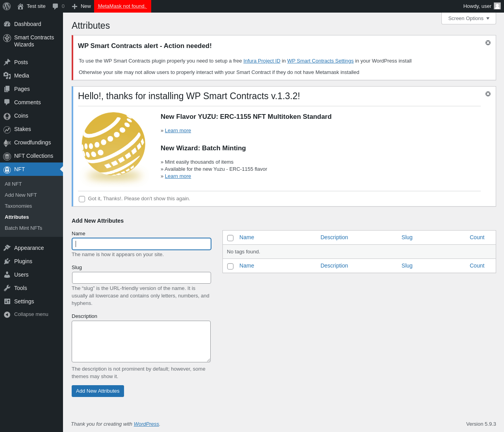Screen dimensions: 504x432
Task: Click the NFT menu icon
Action: tap(7, 170)
